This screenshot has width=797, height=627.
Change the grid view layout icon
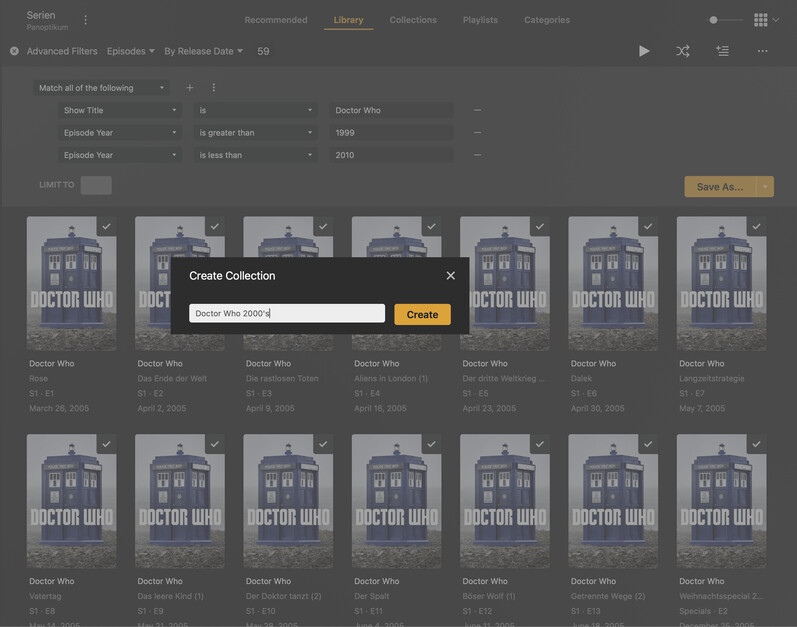coord(760,20)
